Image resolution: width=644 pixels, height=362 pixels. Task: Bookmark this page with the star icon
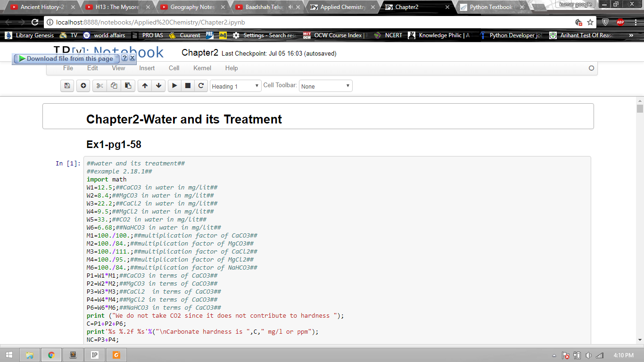tap(590, 22)
